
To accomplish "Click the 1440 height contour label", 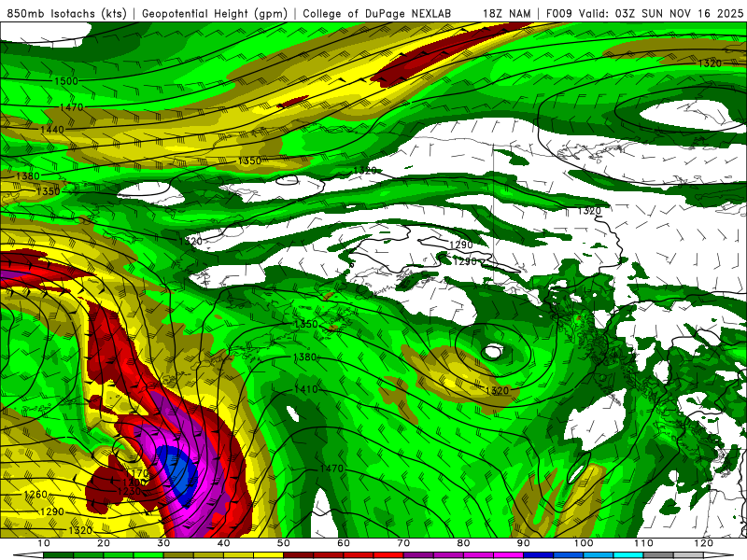I will point(52,130).
